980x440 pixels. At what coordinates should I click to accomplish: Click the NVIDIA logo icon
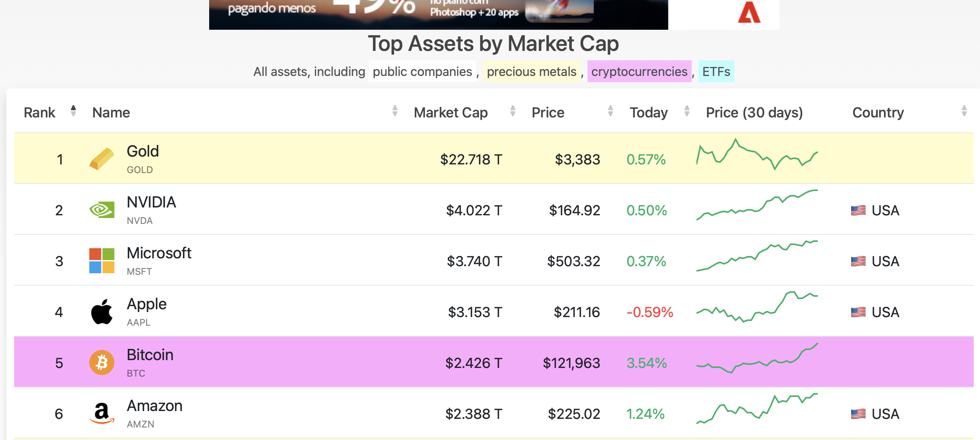pyautogui.click(x=102, y=210)
